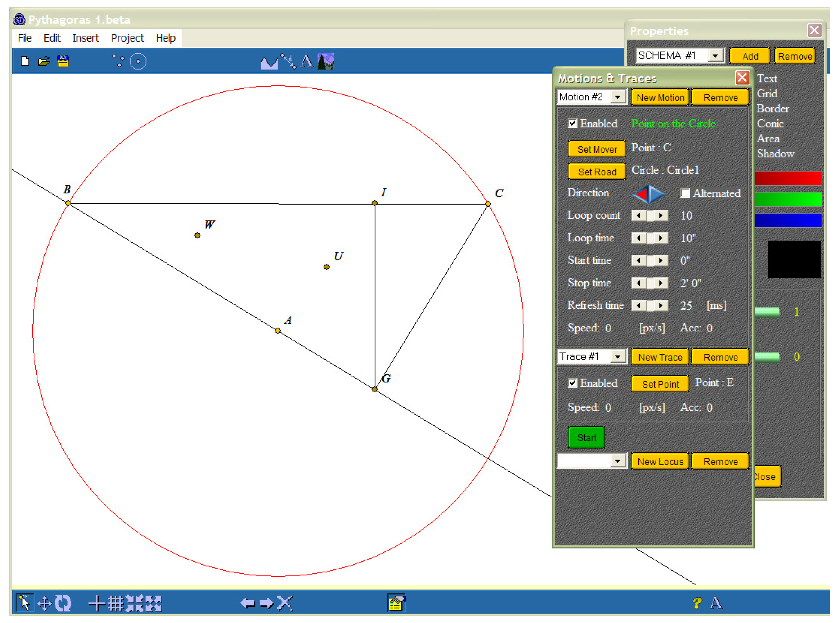The image size is (840, 623).
Task: Click the circle with center tool icon
Action: click(138, 62)
